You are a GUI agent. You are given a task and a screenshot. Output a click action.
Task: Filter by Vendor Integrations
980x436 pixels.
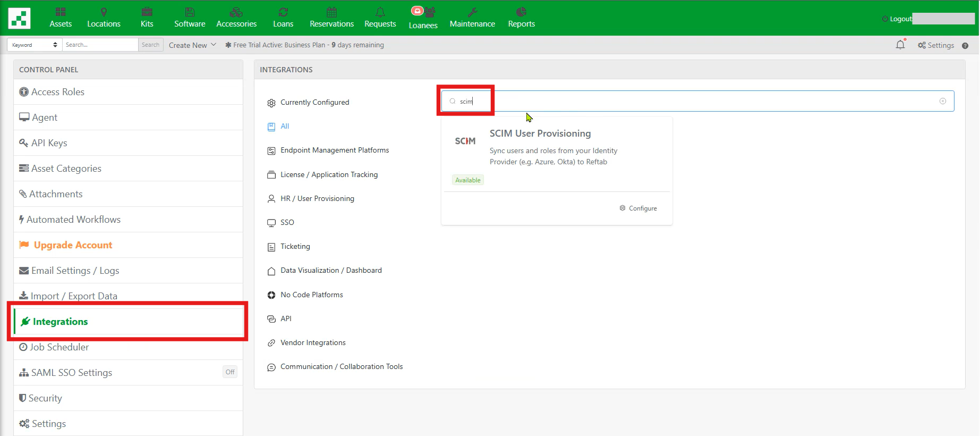point(306,343)
